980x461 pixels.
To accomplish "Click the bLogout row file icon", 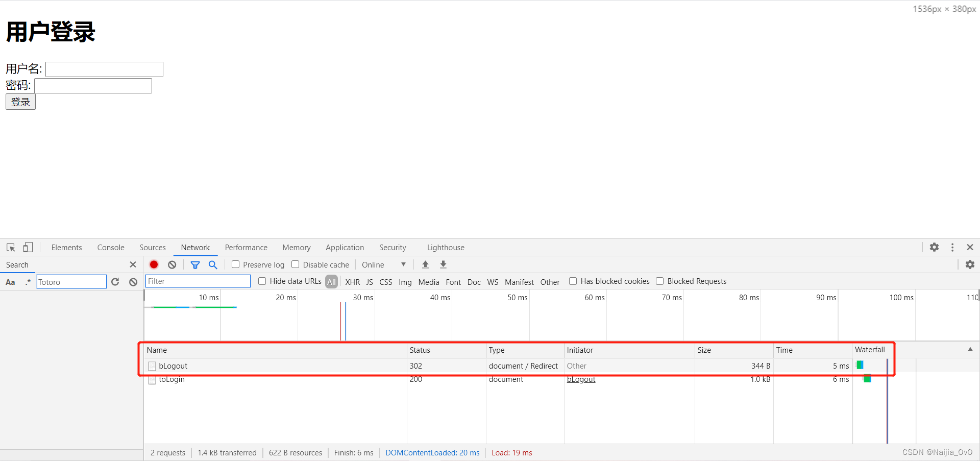I will coord(152,366).
